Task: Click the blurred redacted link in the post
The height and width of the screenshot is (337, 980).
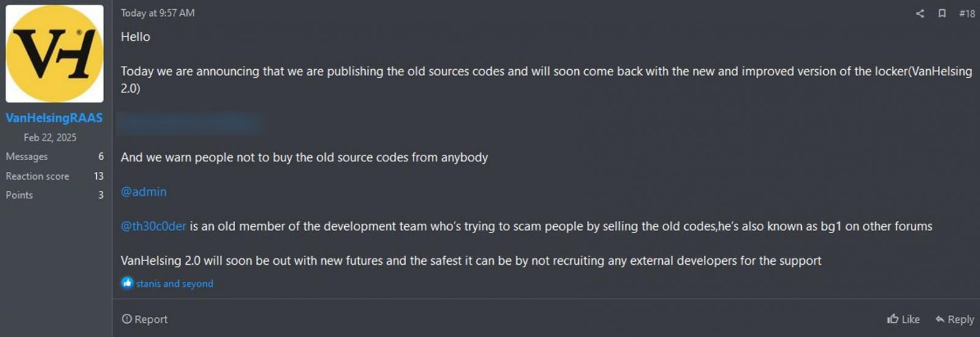Action: tap(189, 124)
